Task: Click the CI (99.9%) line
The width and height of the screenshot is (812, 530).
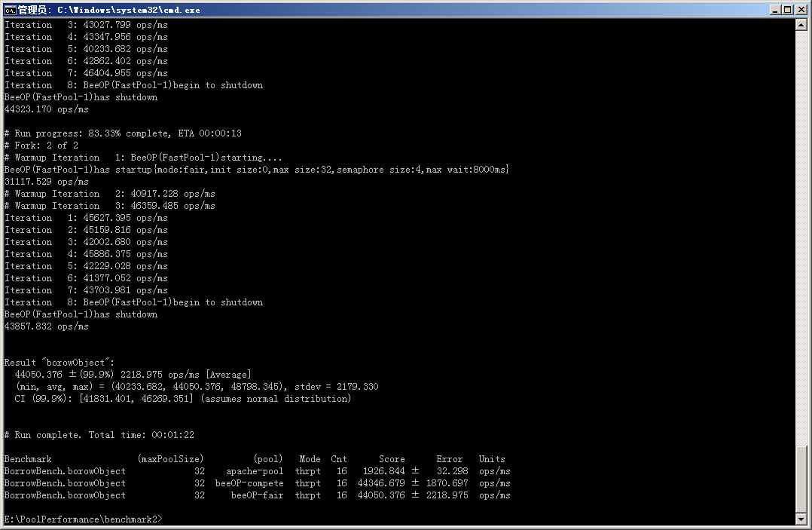Action: click(x=183, y=398)
